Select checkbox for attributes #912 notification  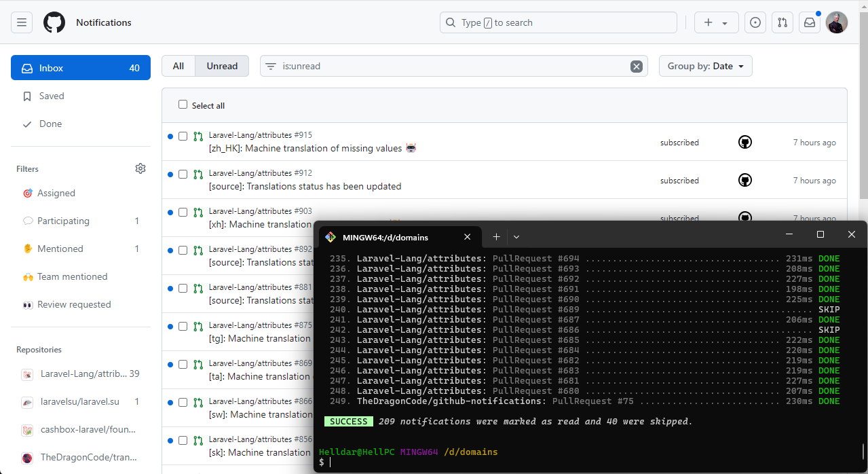click(183, 175)
